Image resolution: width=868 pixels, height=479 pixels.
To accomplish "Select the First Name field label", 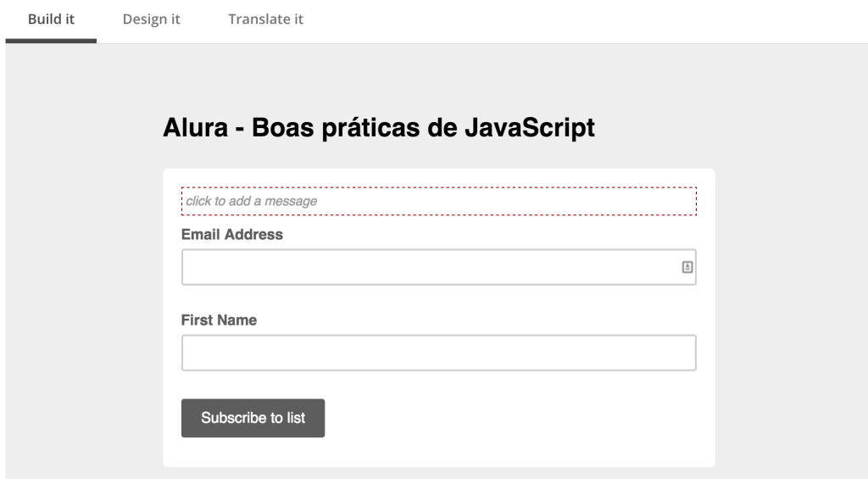I will coord(219,320).
